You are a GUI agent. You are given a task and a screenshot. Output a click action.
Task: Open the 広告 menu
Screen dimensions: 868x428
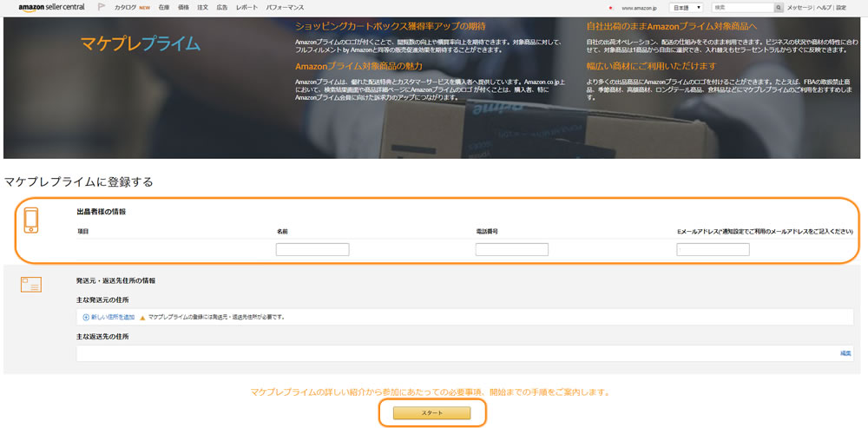pyautogui.click(x=222, y=8)
